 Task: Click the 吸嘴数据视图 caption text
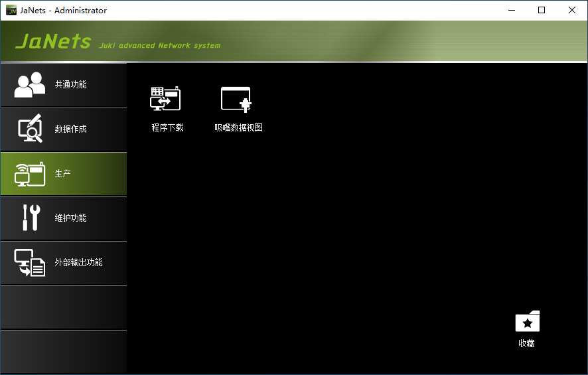238,127
